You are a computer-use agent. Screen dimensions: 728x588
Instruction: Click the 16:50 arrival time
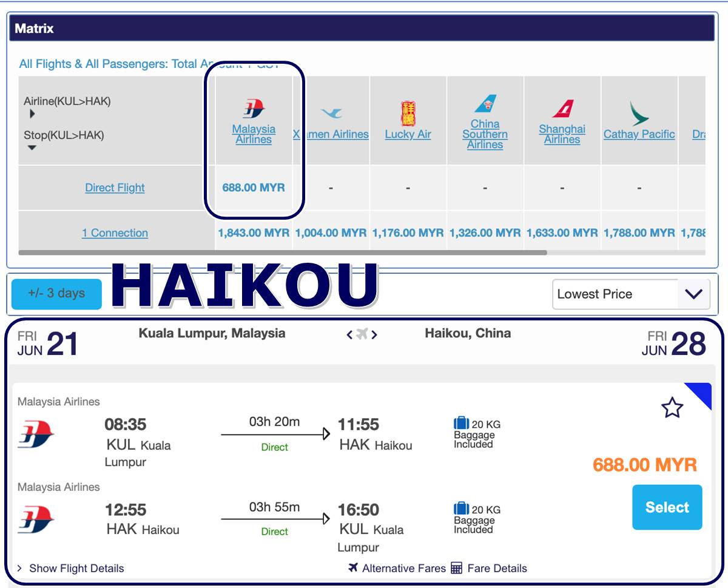359,510
